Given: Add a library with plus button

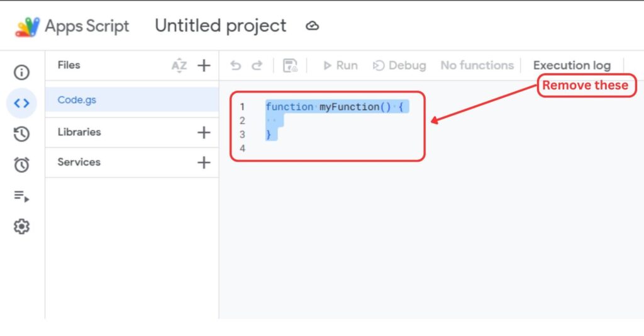Looking at the screenshot, I should coord(204,132).
